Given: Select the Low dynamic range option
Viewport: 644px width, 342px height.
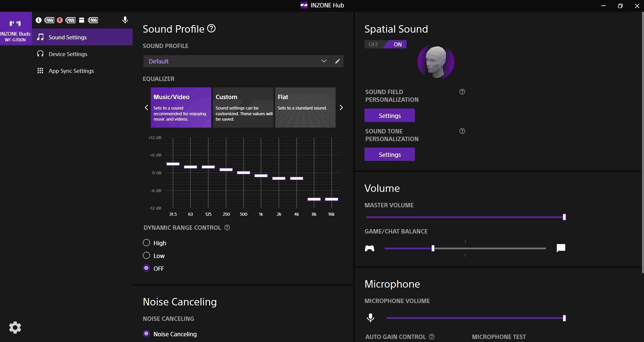Looking at the screenshot, I should pyautogui.click(x=146, y=255).
